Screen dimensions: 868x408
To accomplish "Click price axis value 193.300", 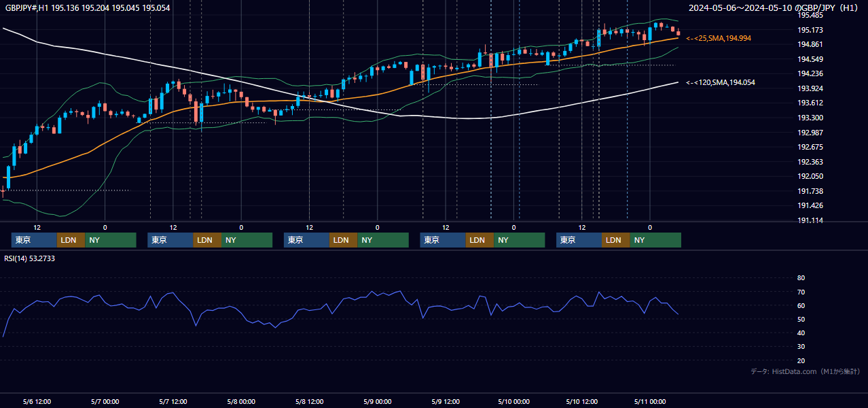I will coord(810,118).
